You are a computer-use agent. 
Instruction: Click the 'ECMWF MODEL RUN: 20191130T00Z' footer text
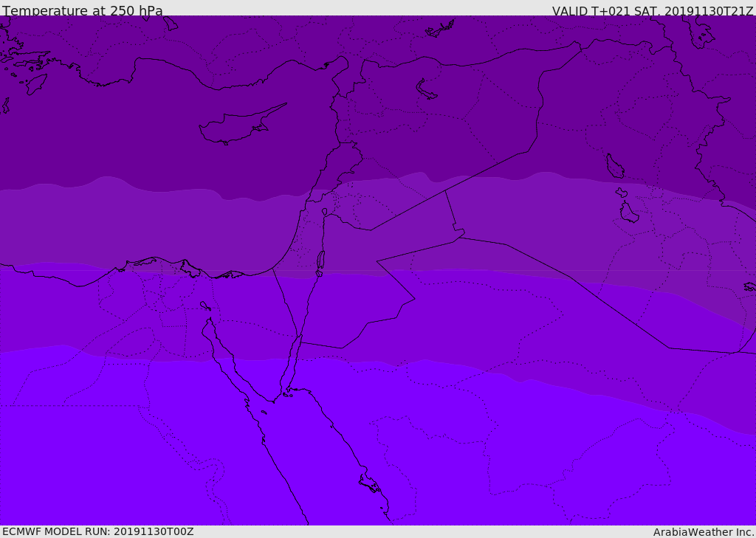(x=98, y=531)
